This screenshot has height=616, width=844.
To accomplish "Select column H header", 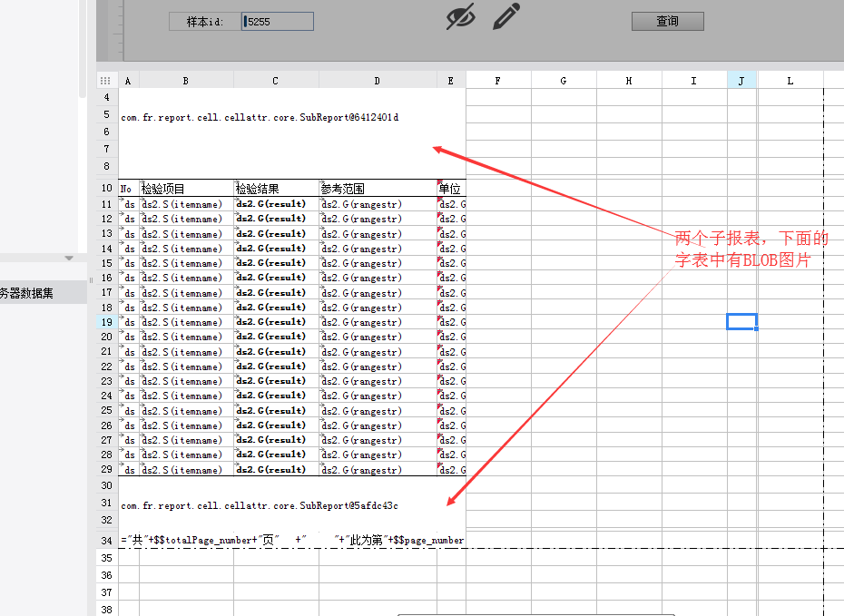I will [x=629, y=81].
